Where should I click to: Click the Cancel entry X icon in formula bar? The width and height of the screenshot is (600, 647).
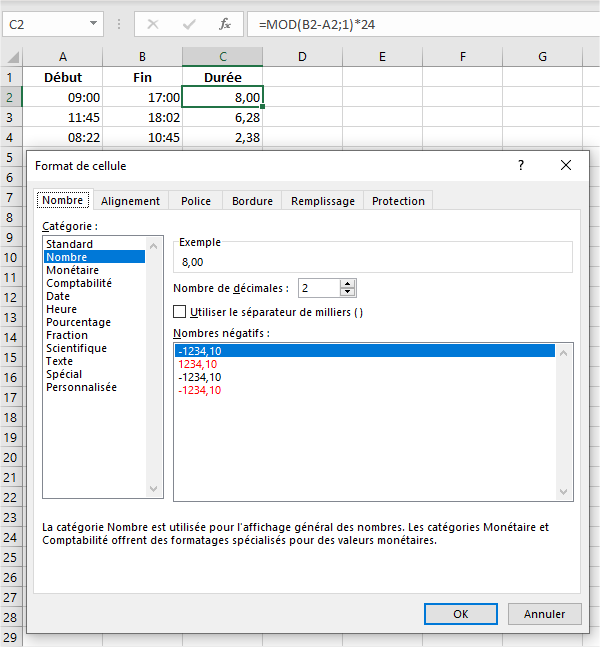pos(153,24)
